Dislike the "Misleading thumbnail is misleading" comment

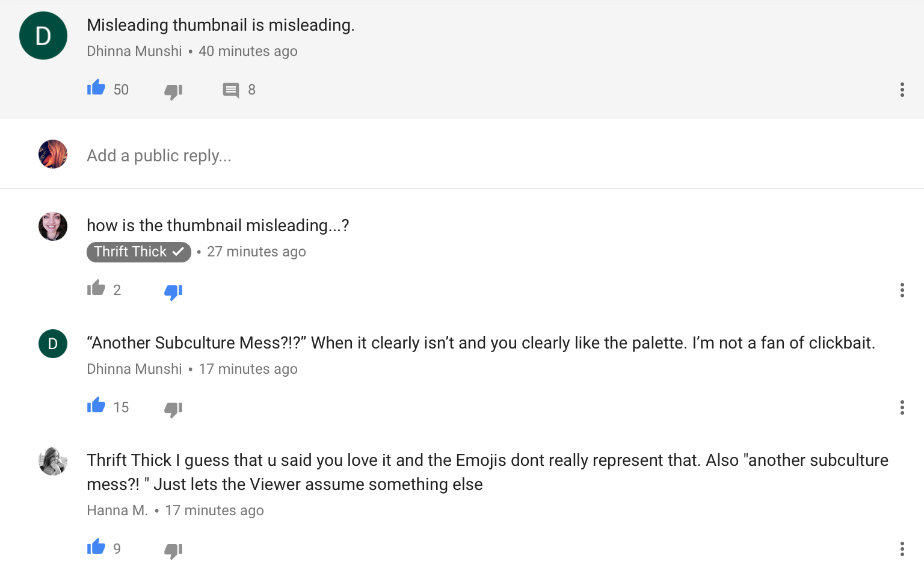pyautogui.click(x=173, y=91)
